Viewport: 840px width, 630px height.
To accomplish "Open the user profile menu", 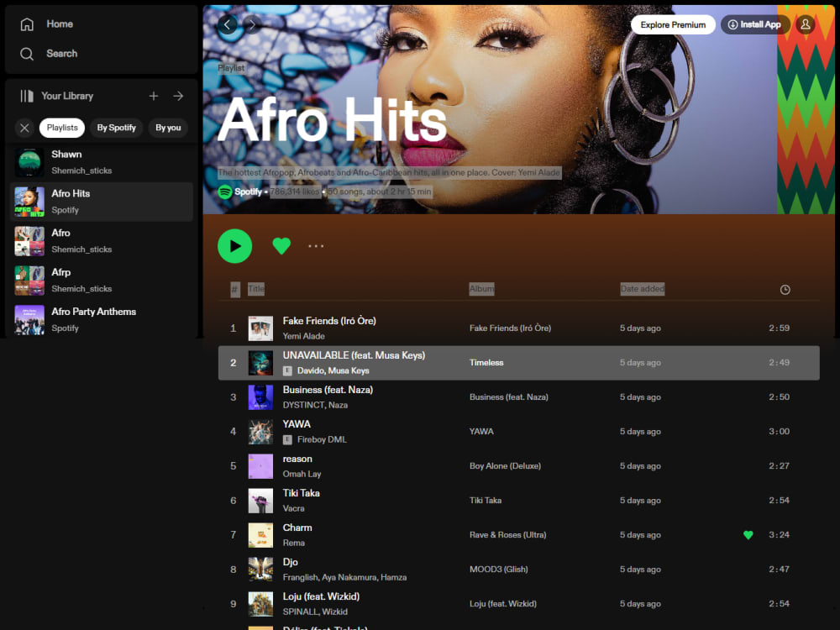I will [806, 24].
